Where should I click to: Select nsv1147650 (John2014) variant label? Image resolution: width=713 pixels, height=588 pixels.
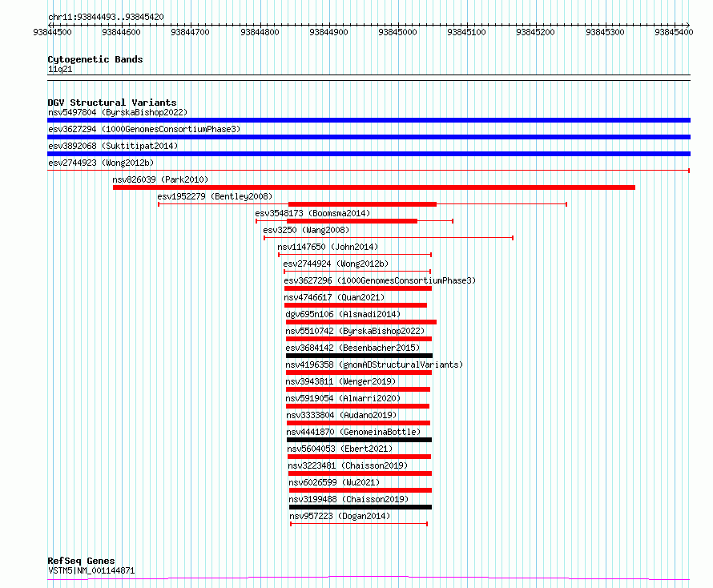point(328,247)
